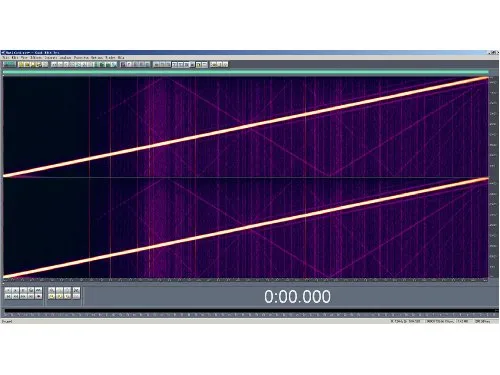Open the File menu
Image resolution: width=500 pixels, height=375 pixels.
(5, 57)
